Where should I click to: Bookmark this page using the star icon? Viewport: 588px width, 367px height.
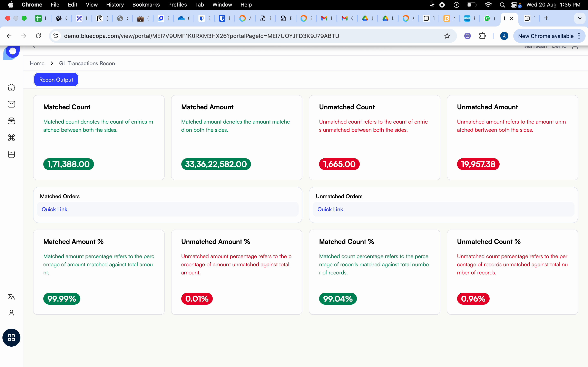pos(447,36)
